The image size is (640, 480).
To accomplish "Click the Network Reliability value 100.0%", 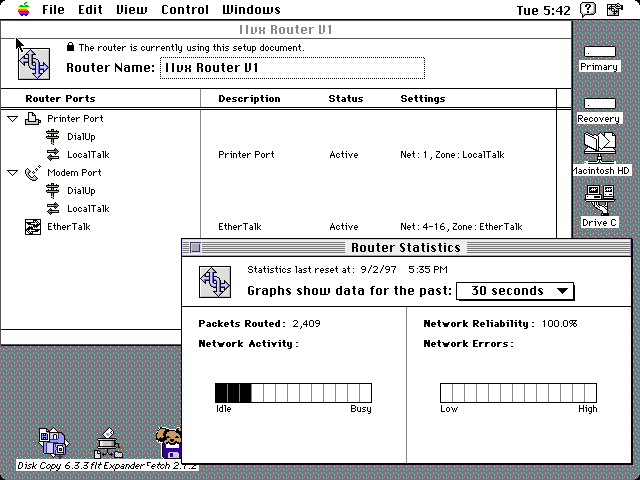I will pyautogui.click(x=559, y=324).
